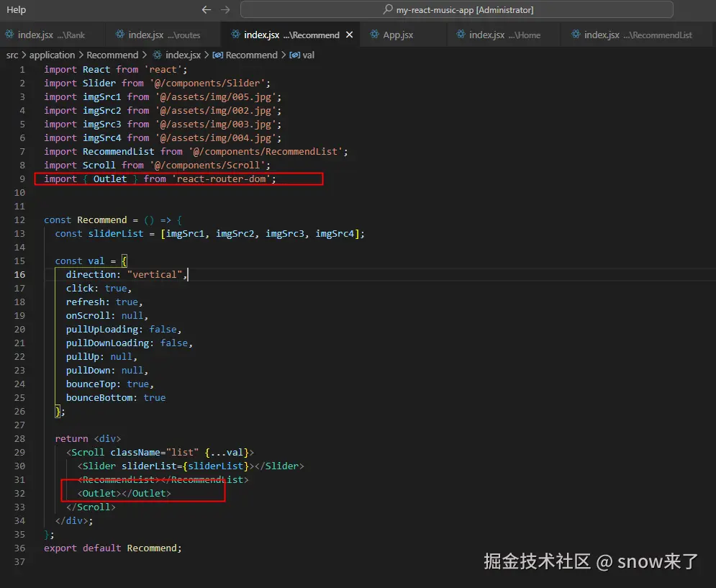Click breadcrumb folder Recommend
716x588 pixels.
pyautogui.click(x=112, y=55)
